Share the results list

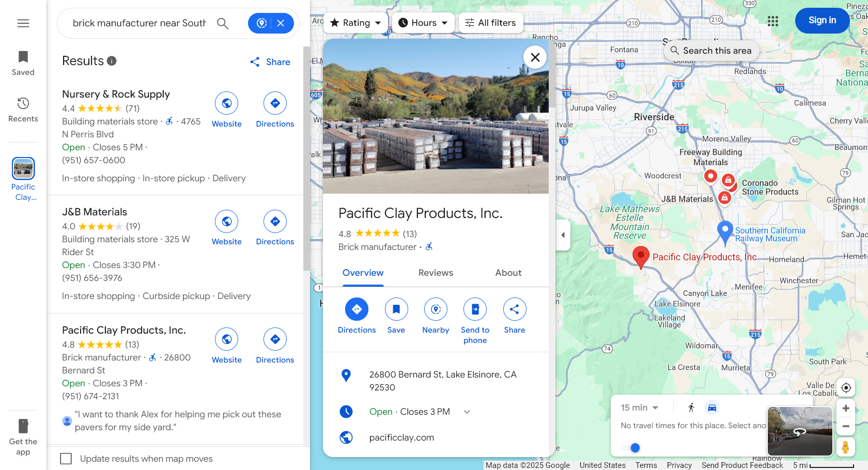point(270,62)
